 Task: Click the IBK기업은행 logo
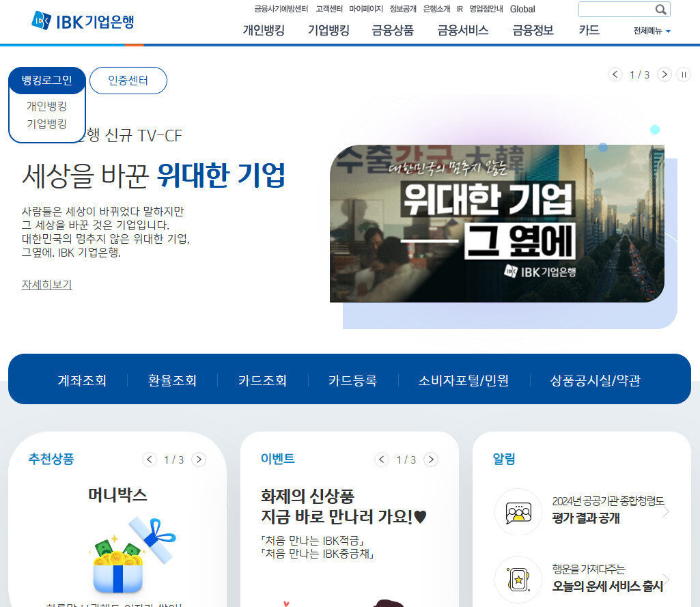83,20
